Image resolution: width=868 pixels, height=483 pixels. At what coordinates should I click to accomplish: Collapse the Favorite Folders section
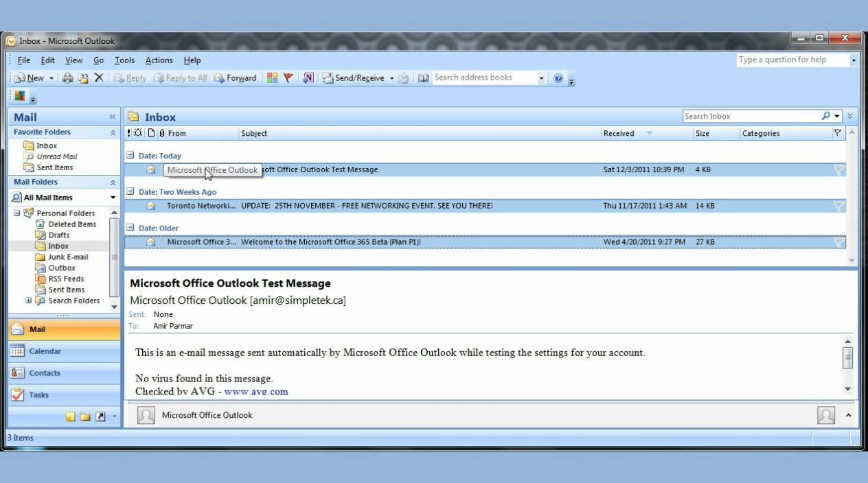pos(113,132)
